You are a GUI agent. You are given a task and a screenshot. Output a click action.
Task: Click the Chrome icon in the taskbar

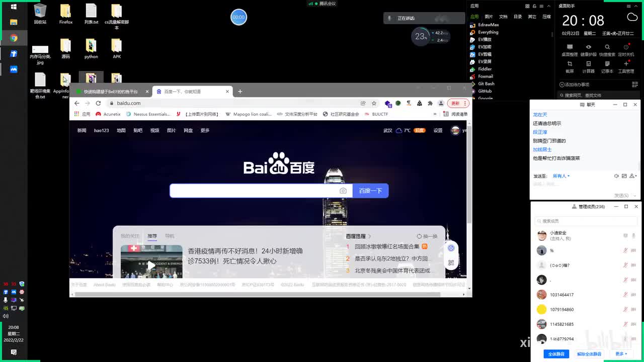click(x=14, y=38)
